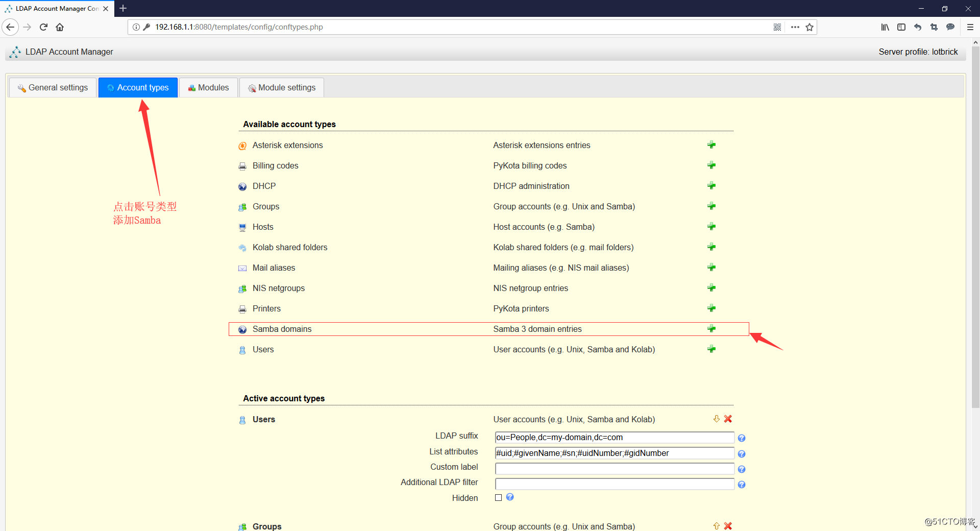
Task: Open the Modules tab
Action: click(x=208, y=87)
